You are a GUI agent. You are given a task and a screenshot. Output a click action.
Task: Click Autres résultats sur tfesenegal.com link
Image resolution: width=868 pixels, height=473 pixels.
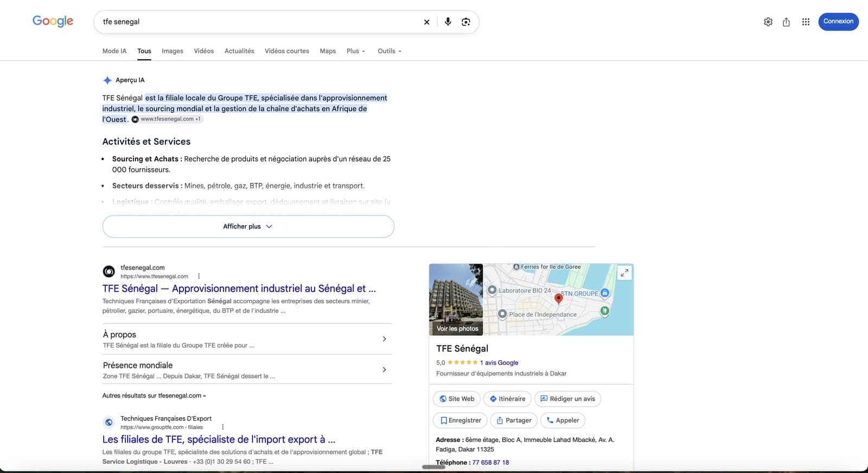[154, 396]
